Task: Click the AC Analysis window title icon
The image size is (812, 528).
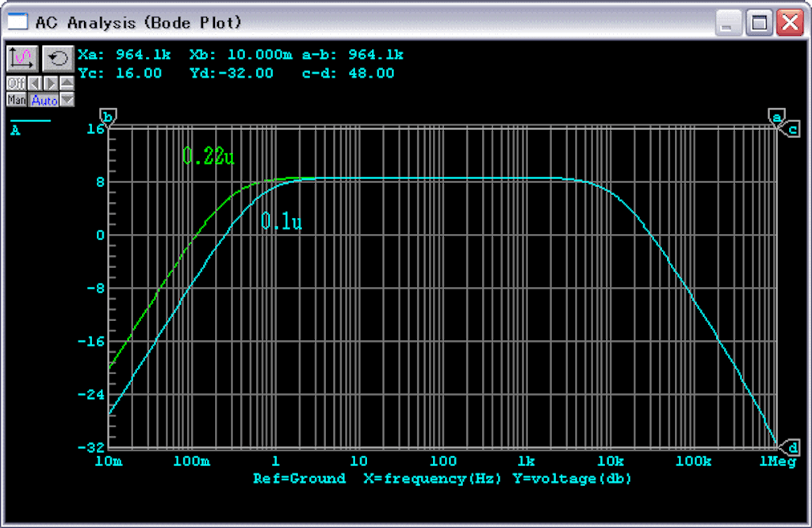Action: 17,21
